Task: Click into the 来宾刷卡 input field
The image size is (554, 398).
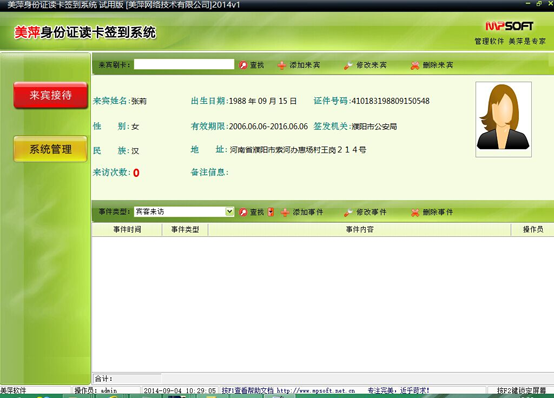Action: point(184,64)
